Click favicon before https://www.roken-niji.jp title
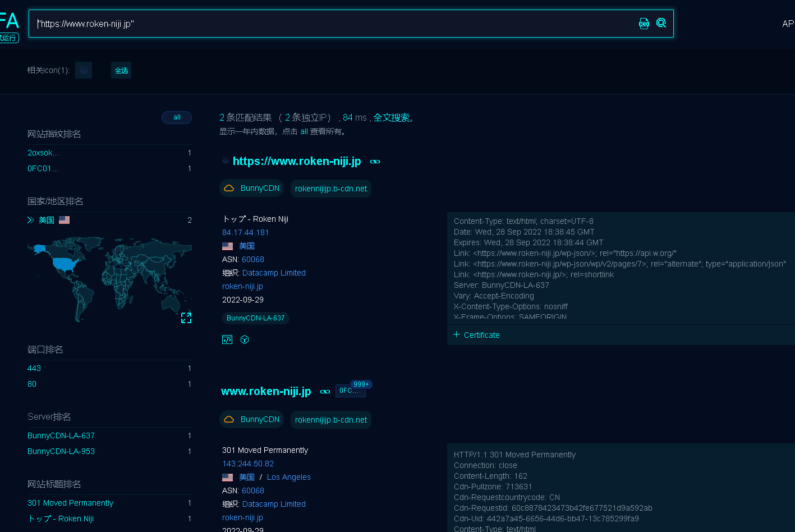This screenshot has width=795, height=532. 226,160
